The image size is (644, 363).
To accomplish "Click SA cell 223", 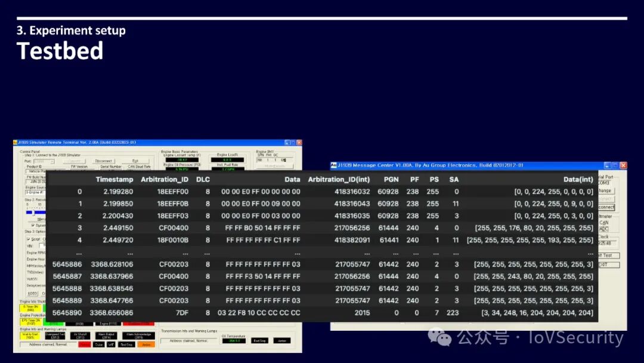I will (x=453, y=313).
